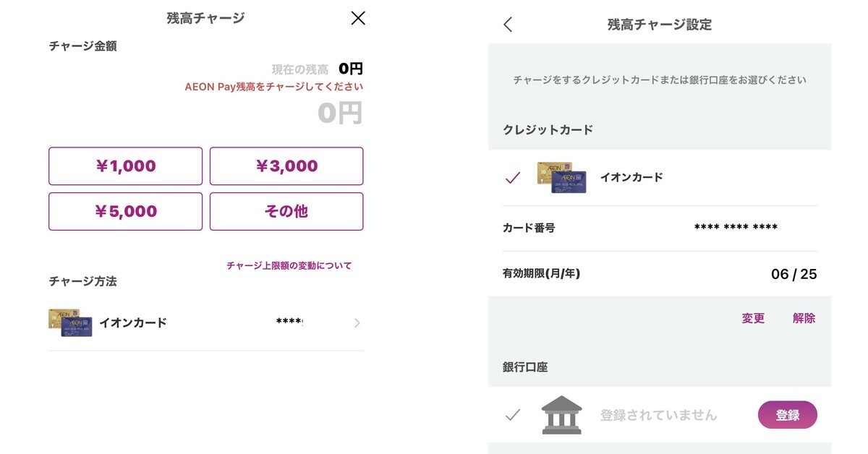Open charge method via right chevron

pos(357,323)
